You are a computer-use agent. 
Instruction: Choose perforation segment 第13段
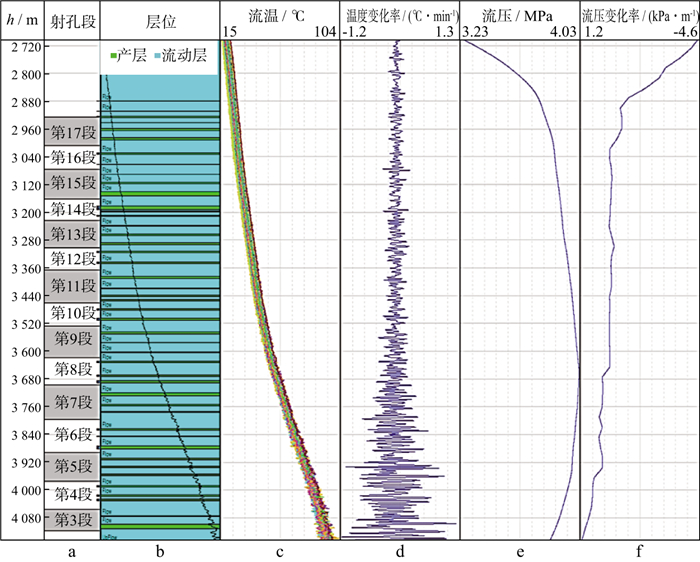click(x=72, y=234)
